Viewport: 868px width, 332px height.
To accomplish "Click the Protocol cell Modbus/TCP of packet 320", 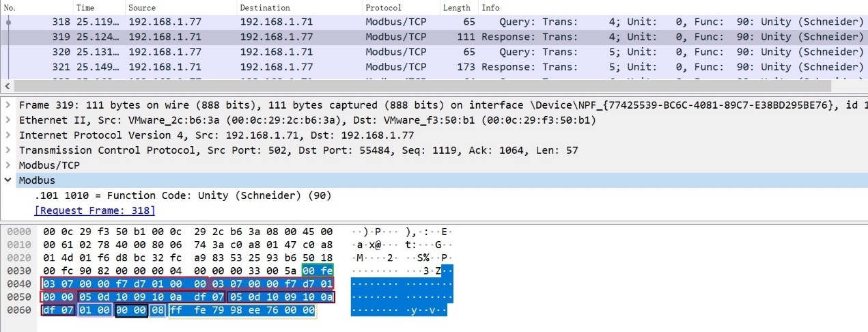I will [395, 52].
